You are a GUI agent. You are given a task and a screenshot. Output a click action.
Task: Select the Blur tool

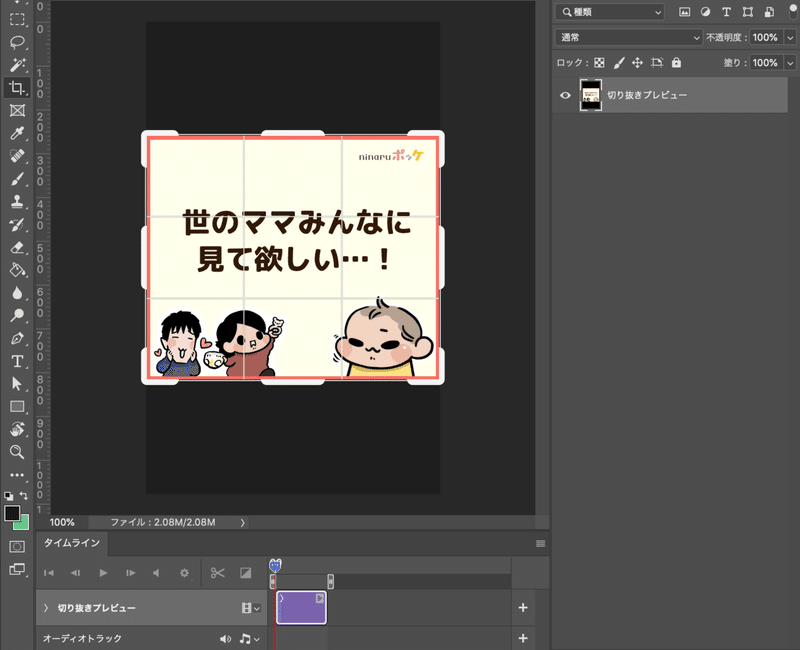pyautogui.click(x=17, y=293)
